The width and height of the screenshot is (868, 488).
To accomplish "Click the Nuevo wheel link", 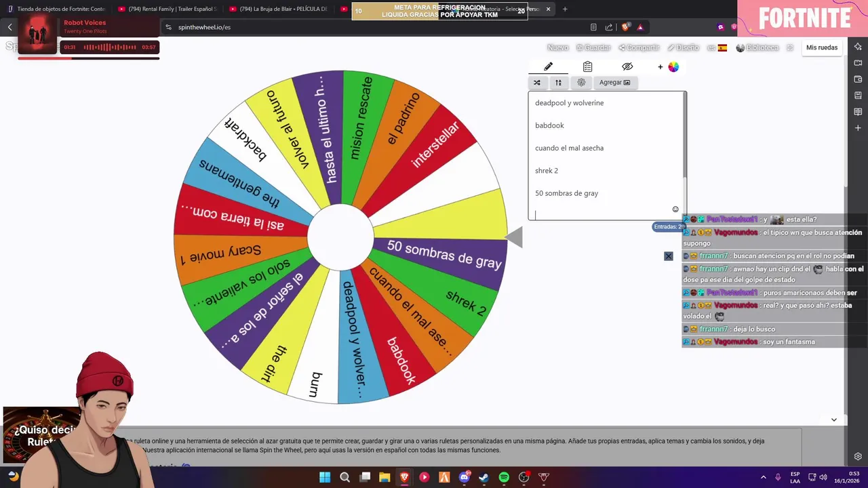I will click(557, 47).
